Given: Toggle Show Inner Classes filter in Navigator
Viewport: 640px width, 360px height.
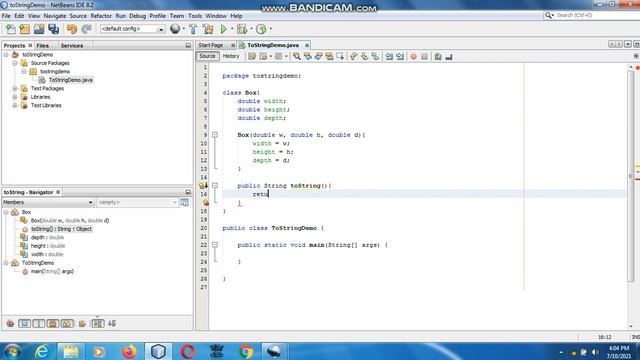Looking at the screenshot, I should click(67, 324).
